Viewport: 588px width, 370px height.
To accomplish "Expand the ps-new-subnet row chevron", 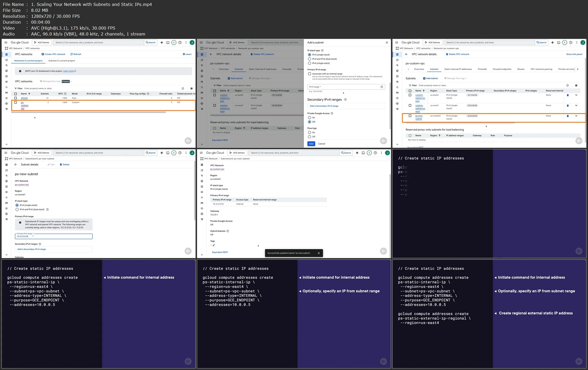I will (x=576, y=116).
